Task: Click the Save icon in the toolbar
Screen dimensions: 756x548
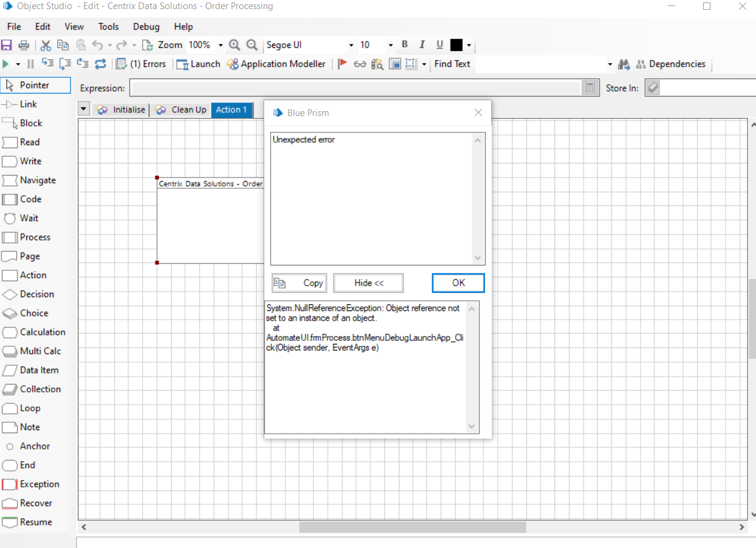Action: point(7,44)
